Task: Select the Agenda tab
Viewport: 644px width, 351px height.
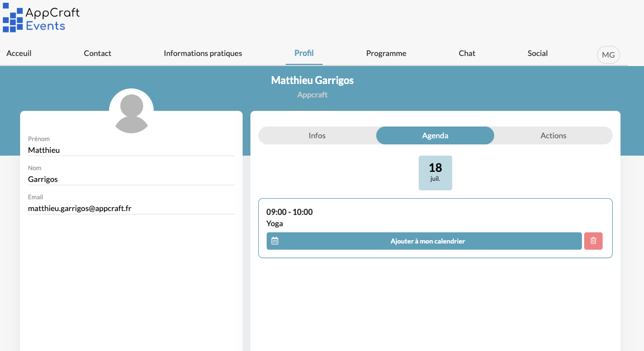Action: pyautogui.click(x=435, y=135)
